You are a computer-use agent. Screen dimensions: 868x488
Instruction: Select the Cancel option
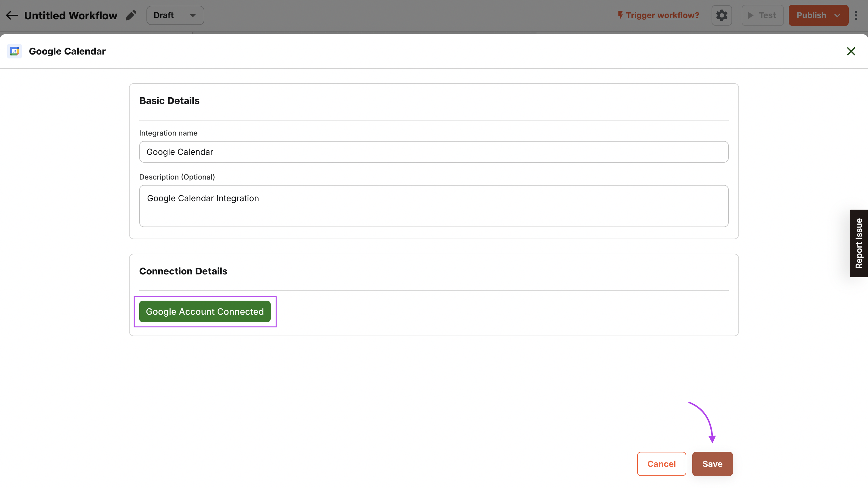(x=662, y=464)
